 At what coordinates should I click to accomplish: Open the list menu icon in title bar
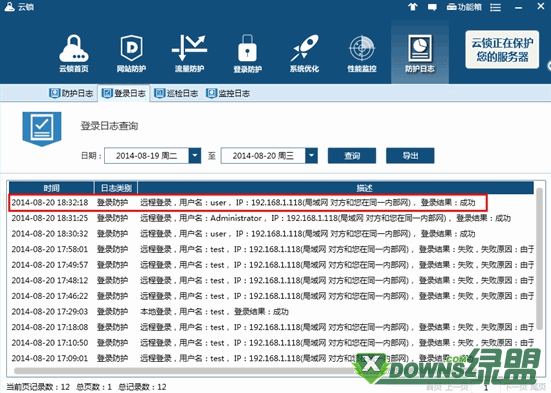tap(495, 7)
